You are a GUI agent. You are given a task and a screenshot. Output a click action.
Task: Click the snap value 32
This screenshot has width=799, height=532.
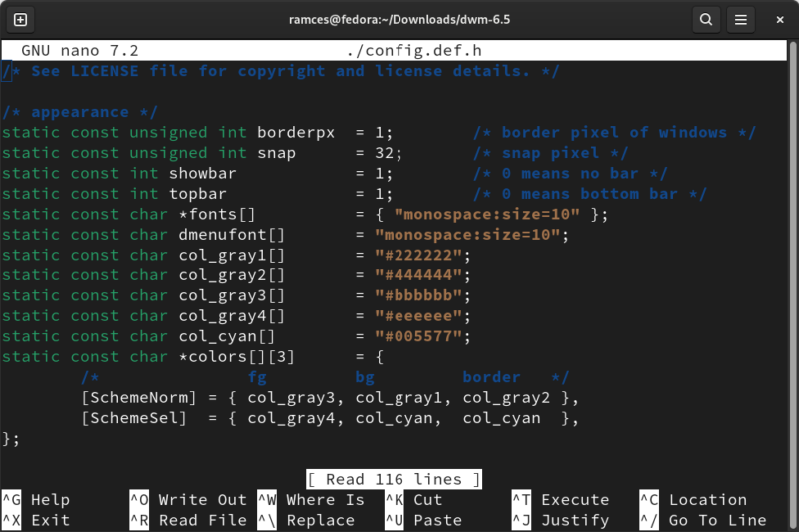(384, 153)
